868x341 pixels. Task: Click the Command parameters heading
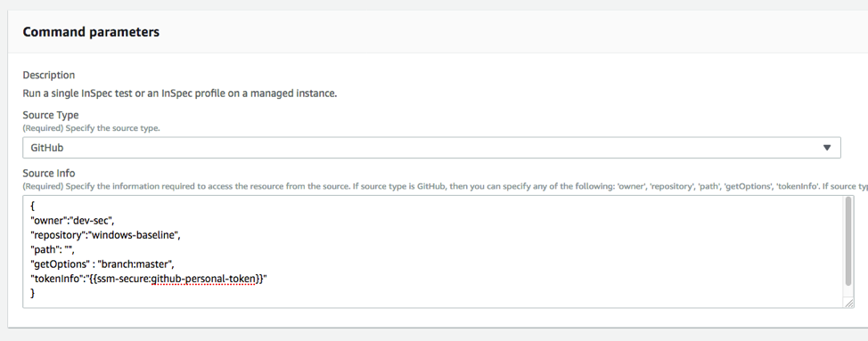tap(91, 32)
